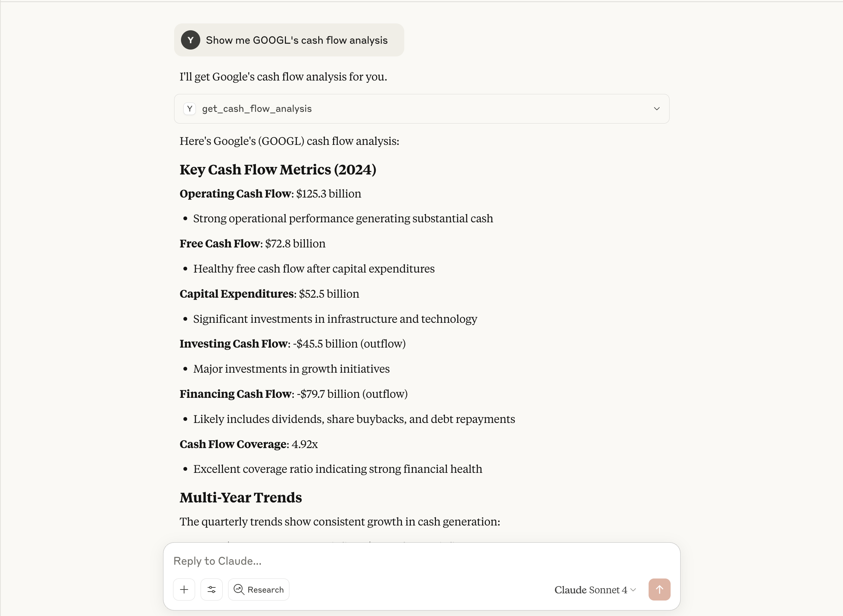Click the magnifier icon inside Research button
Screen dimensions: 843x616
[x=239, y=589]
